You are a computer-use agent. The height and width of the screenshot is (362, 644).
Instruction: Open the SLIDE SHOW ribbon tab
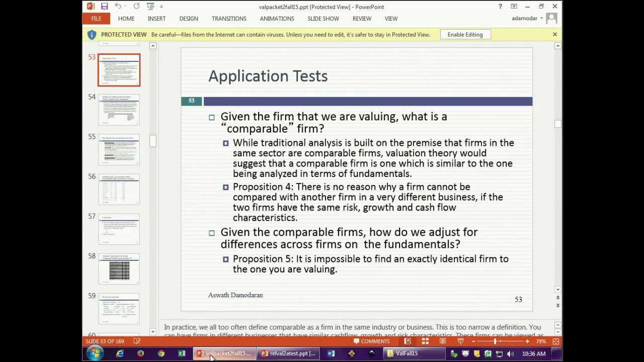tap(323, 19)
